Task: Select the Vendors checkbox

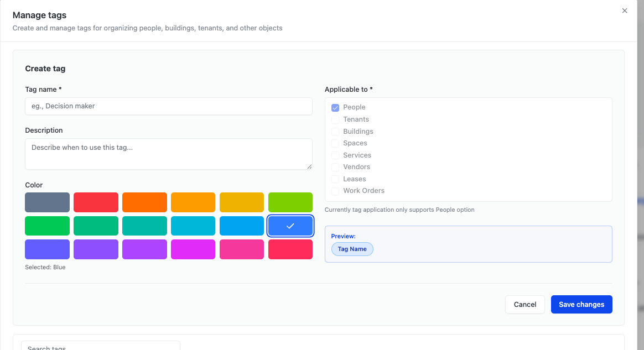Action: pos(335,167)
